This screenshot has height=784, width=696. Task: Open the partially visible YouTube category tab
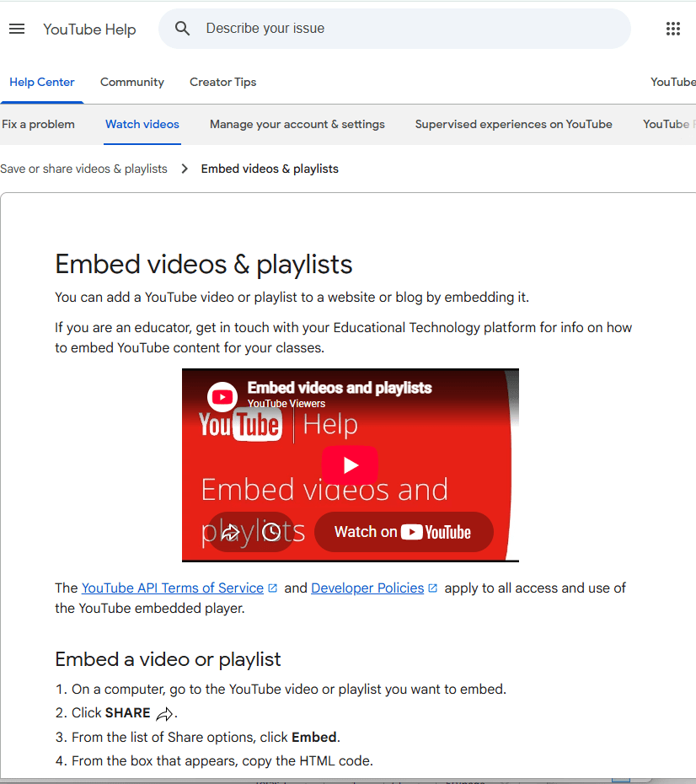coord(669,124)
